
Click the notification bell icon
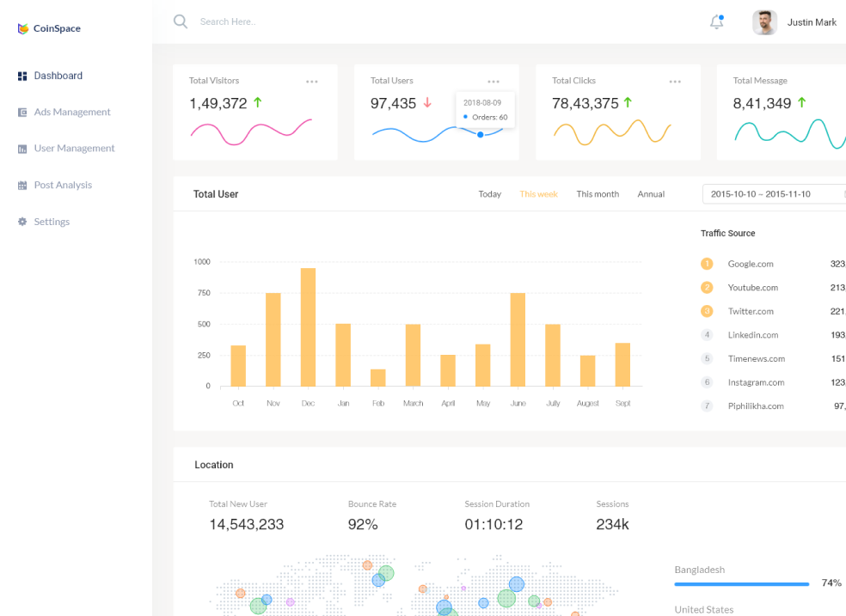tap(716, 21)
